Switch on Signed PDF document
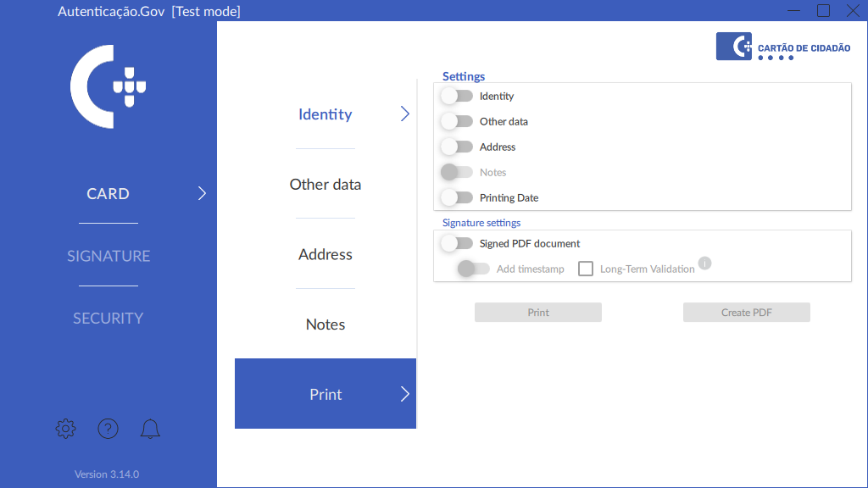Viewport: 868px width, 488px height. coord(457,243)
